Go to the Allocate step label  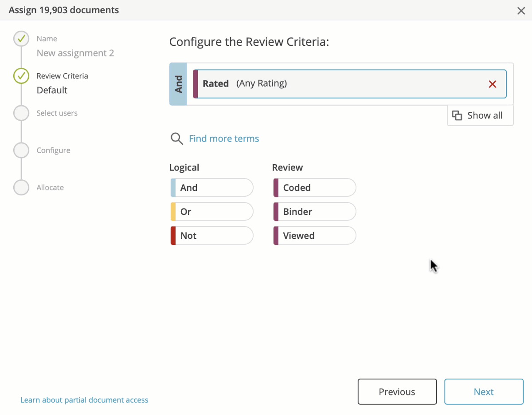tap(50, 188)
